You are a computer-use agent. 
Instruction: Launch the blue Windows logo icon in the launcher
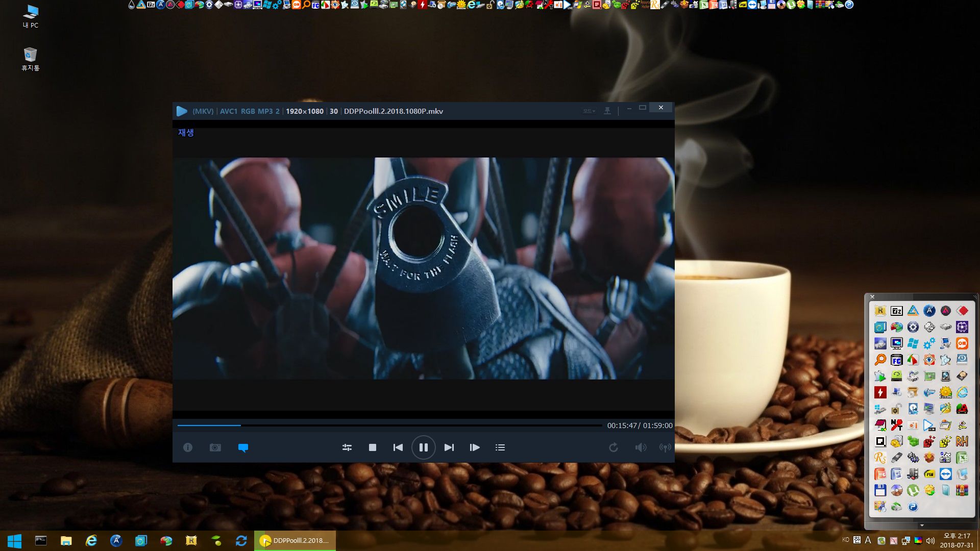tap(913, 343)
